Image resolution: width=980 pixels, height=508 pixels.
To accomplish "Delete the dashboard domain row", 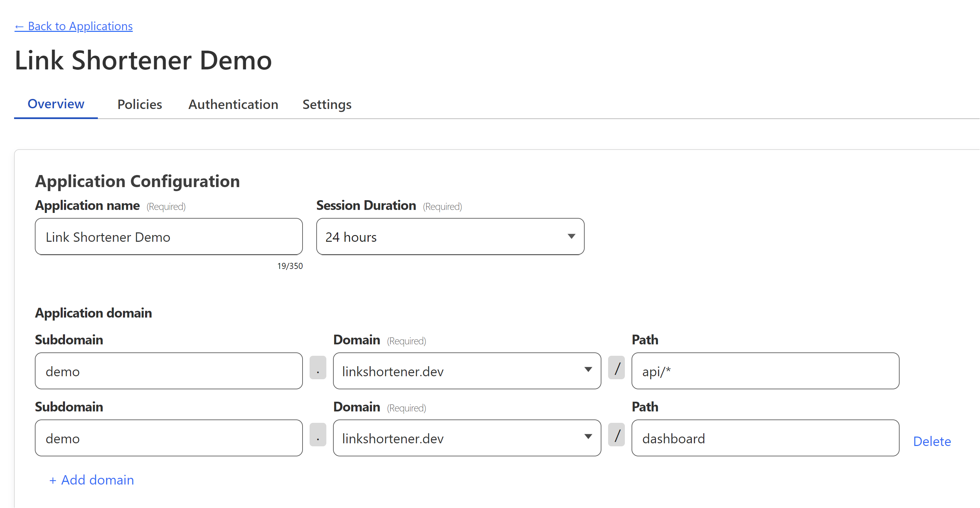I will [x=932, y=441].
